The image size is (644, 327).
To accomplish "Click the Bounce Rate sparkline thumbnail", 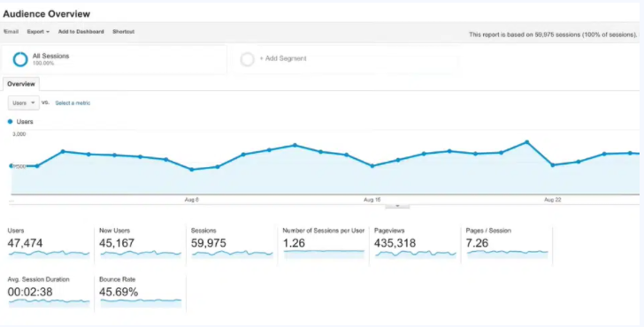I will pyautogui.click(x=141, y=303).
